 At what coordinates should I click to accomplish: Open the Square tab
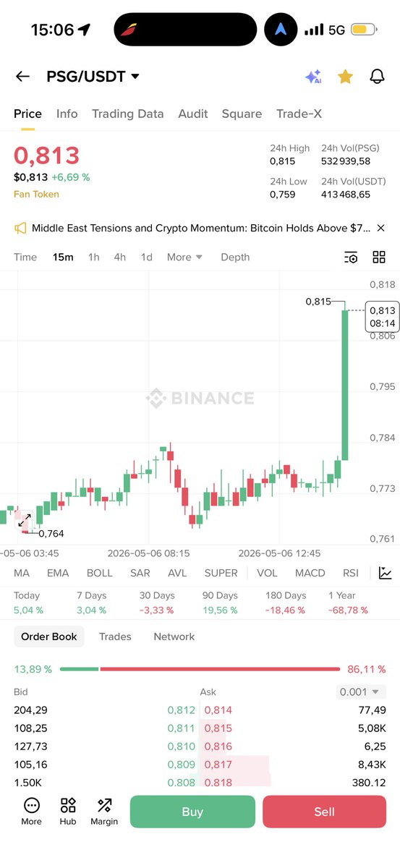[x=242, y=114]
